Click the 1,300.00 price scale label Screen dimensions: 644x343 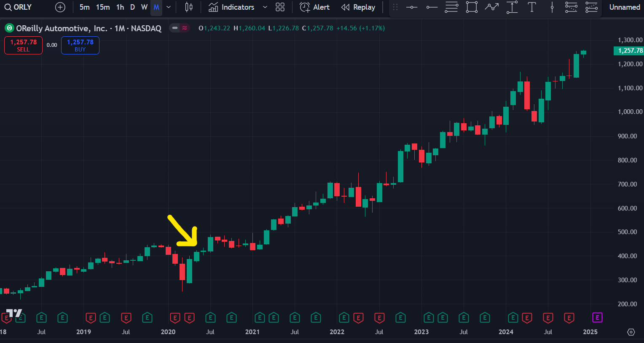tap(630, 40)
